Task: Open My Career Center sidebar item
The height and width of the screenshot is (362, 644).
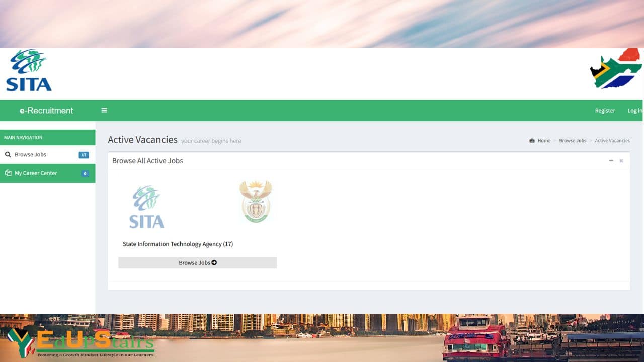Action: pyautogui.click(x=47, y=173)
